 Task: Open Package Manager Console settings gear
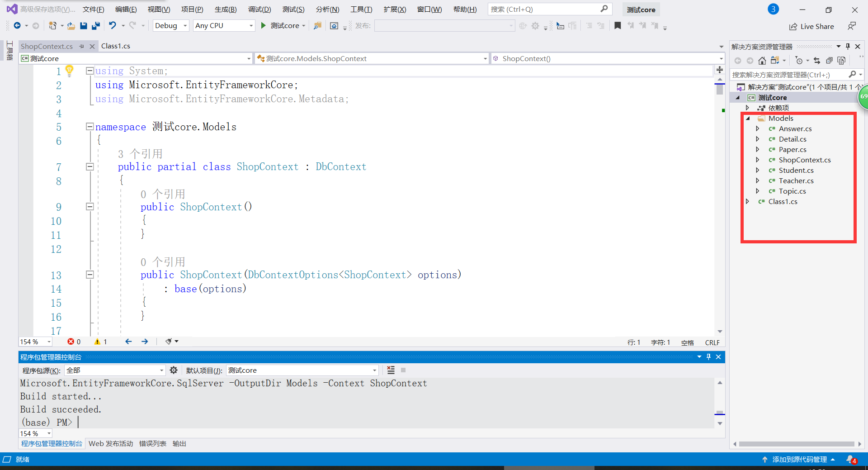[x=174, y=370]
